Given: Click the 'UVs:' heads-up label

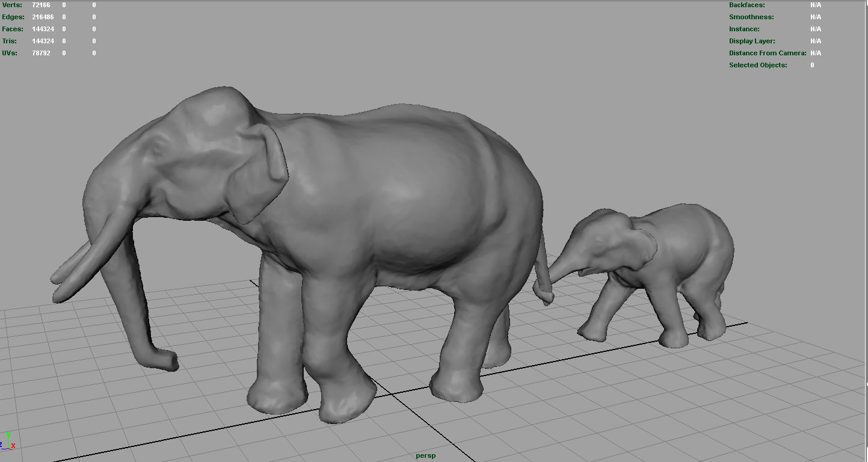Looking at the screenshot, I should pos(10,53).
